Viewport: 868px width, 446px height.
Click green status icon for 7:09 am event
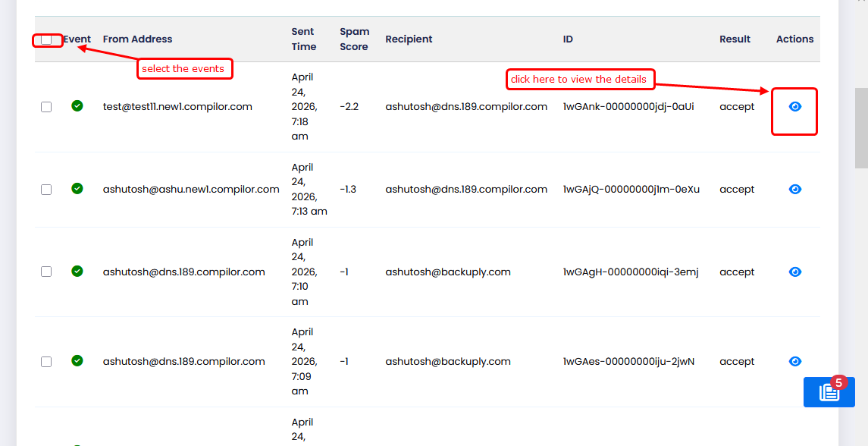[x=77, y=361]
